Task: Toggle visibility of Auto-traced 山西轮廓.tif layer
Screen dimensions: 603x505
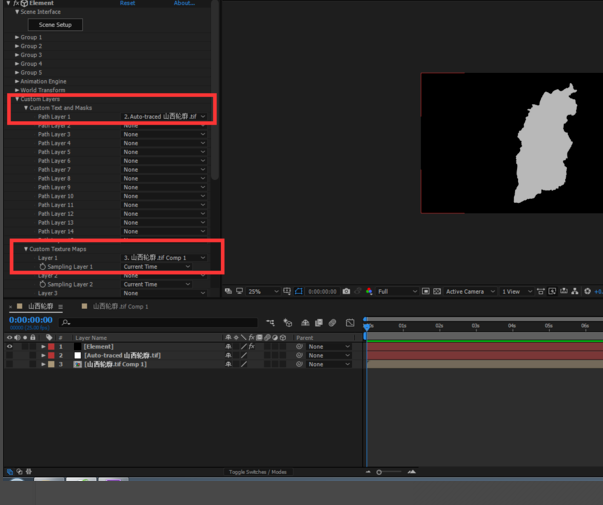Action: (10, 355)
